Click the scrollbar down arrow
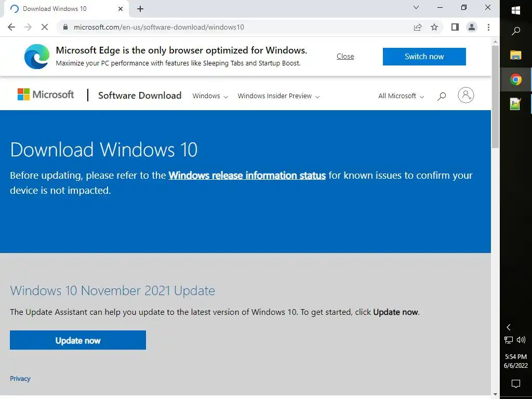This screenshot has height=399, width=532. (495, 394)
